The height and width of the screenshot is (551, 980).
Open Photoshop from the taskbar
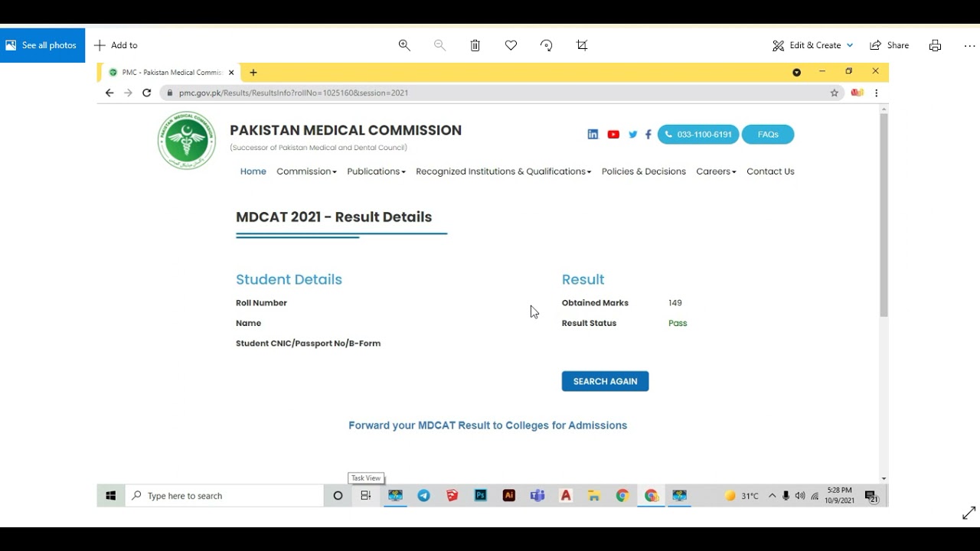[x=481, y=496]
